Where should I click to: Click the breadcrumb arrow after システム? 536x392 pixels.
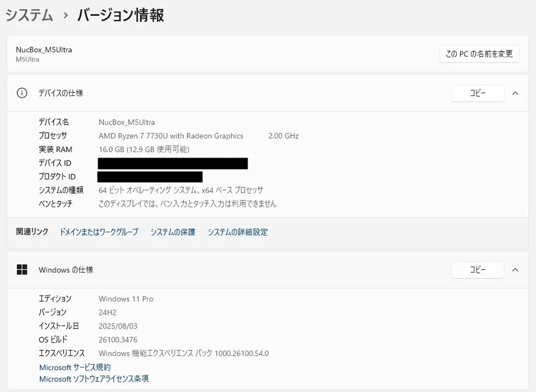pyautogui.click(x=65, y=15)
